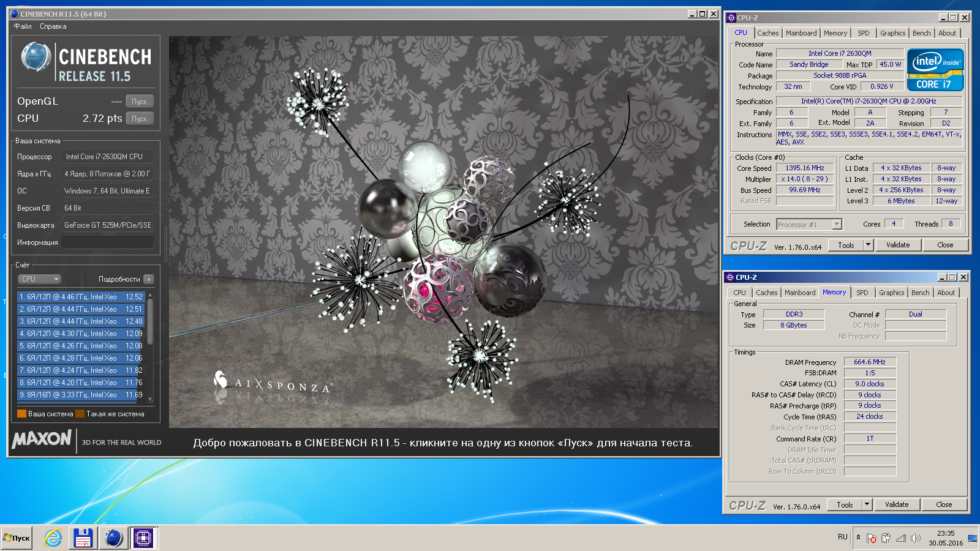Open SPD tab in lower CPU-Z
Image resolution: width=980 pixels, height=551 pixels.
[862, 293]
